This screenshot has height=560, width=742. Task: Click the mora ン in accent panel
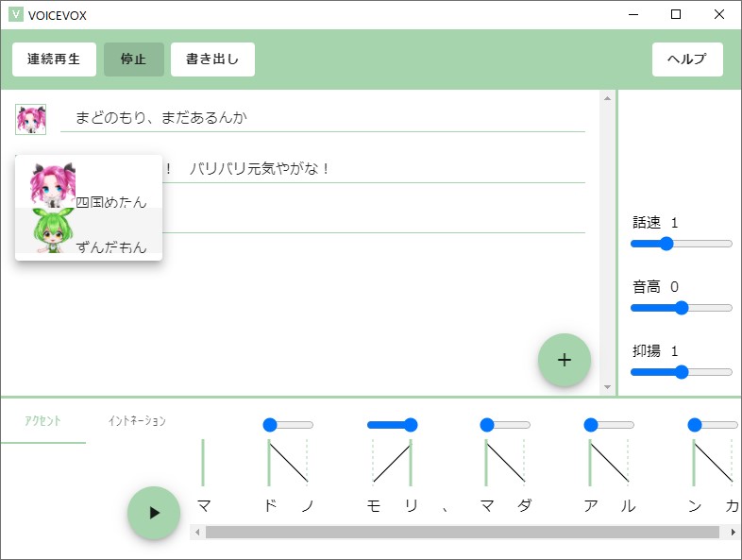[x=695, y=506]
